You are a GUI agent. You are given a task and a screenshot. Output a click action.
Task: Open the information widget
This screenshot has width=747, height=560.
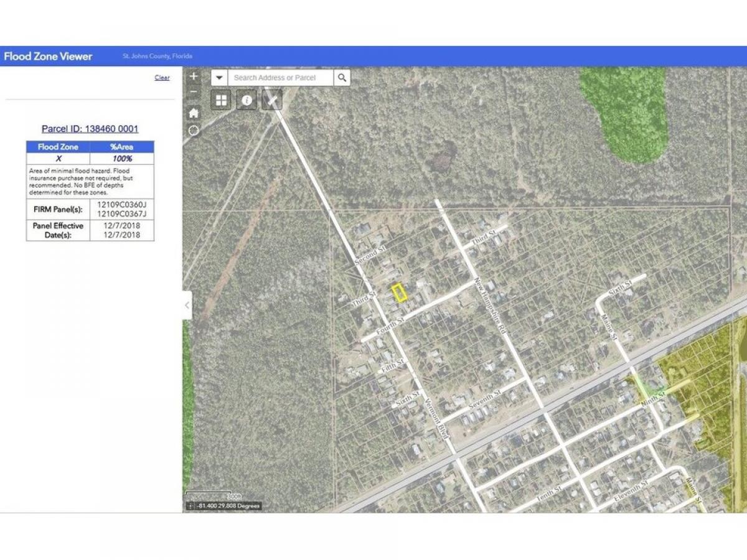pos(247,100)
